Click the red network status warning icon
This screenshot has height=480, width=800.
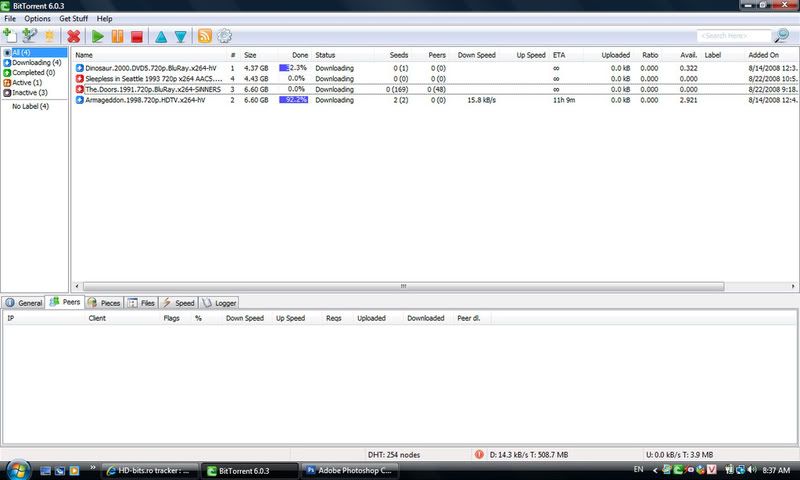479,454
